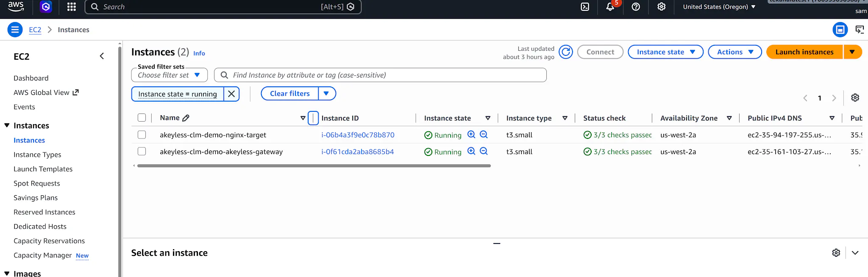Check the akeyless-clm-demo-nginx-target row
868x277 pixels.
tap(142, 135)
